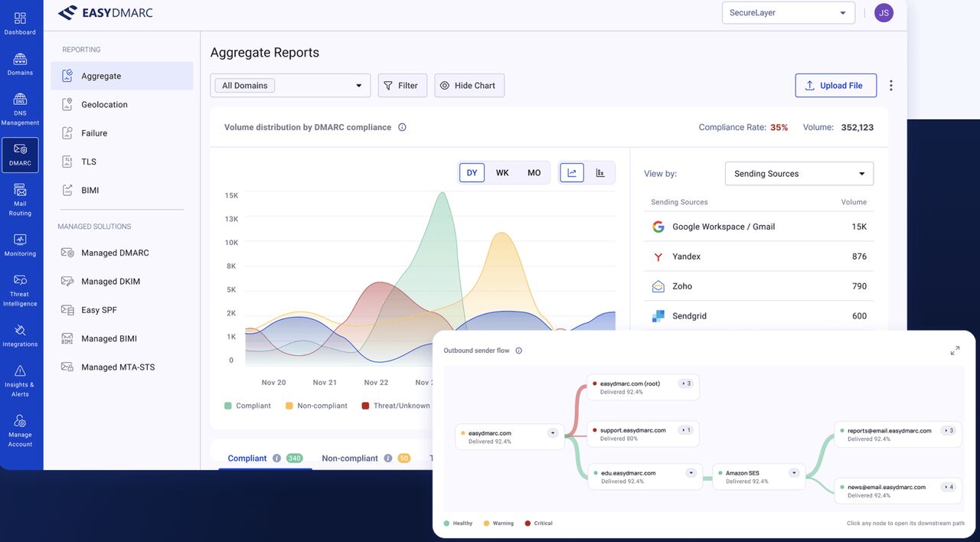Open the Sending Sources view-by dropdown

coord(799,174)
